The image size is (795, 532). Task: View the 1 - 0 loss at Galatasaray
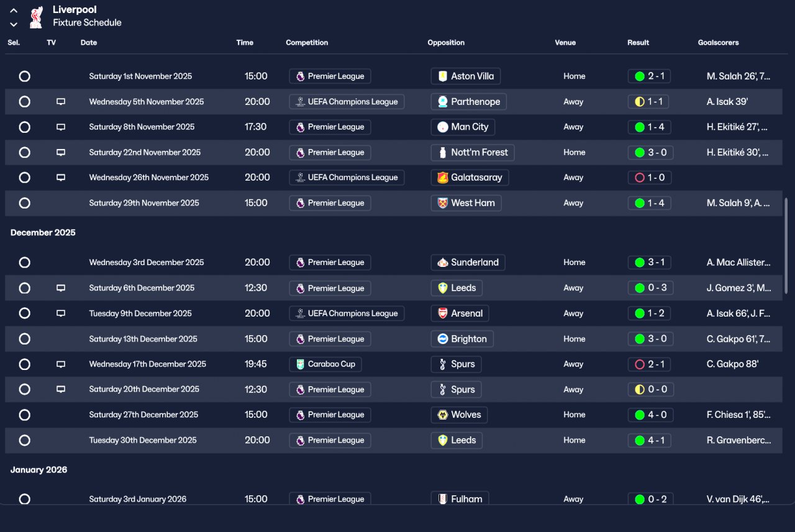pyautogui.click(x=649, y=178)
